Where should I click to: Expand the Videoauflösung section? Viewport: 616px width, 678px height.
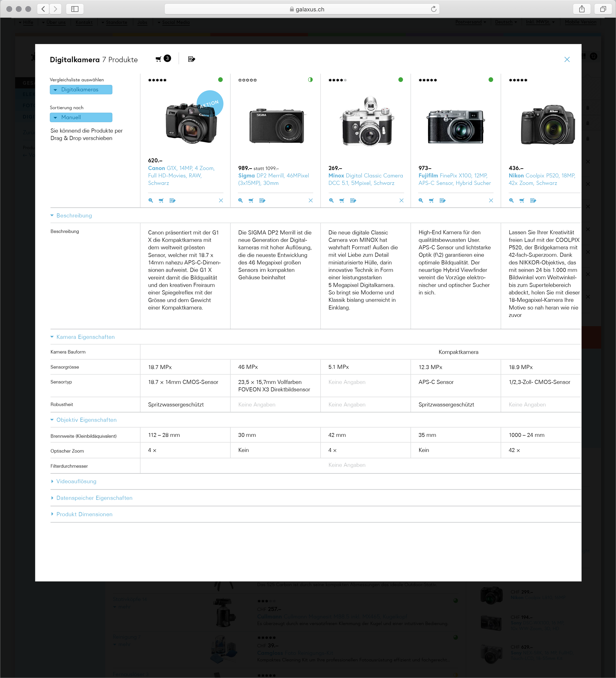point(73,481)
